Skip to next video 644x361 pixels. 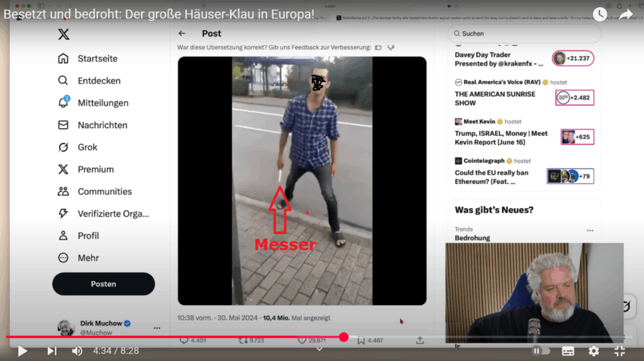[x=52, y=351]
